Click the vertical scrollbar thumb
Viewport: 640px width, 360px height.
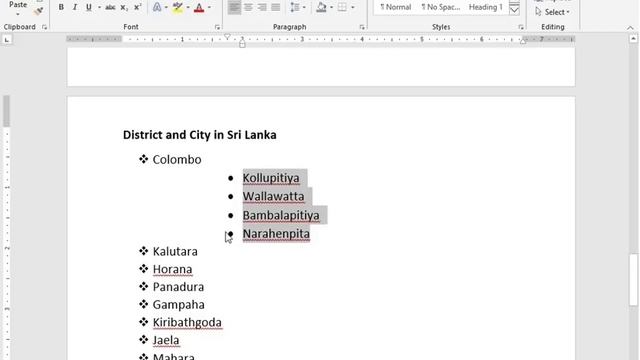pos(633,280)
